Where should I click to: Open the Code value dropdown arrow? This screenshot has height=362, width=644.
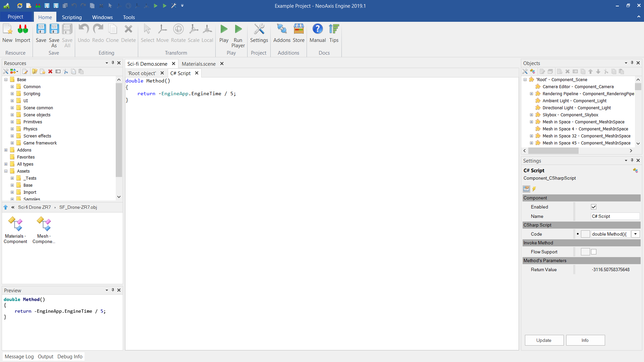coord(635,234)
